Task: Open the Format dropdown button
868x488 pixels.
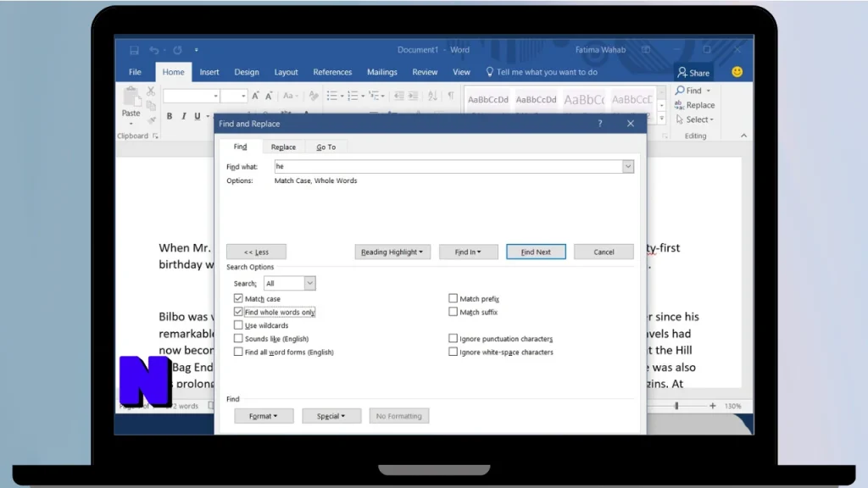Action: click(x=264, y=416)
